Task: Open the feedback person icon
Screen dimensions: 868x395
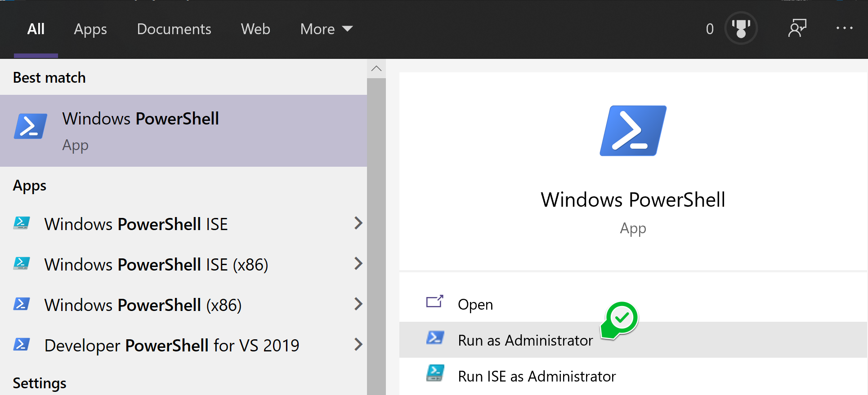Action: 797,28
